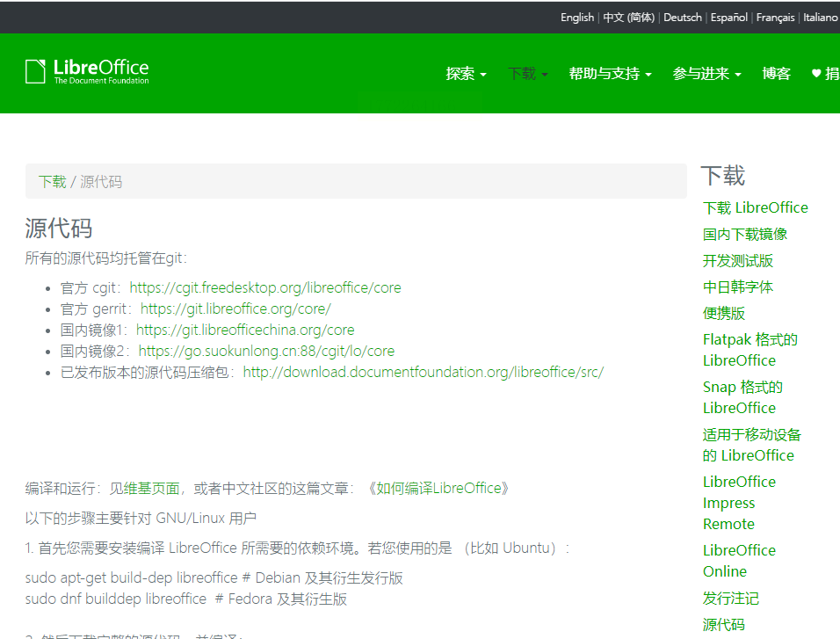
Task: Open sidebar link 适用于移动设备的 LibreOffice
Action: click(x=751, y=445)
